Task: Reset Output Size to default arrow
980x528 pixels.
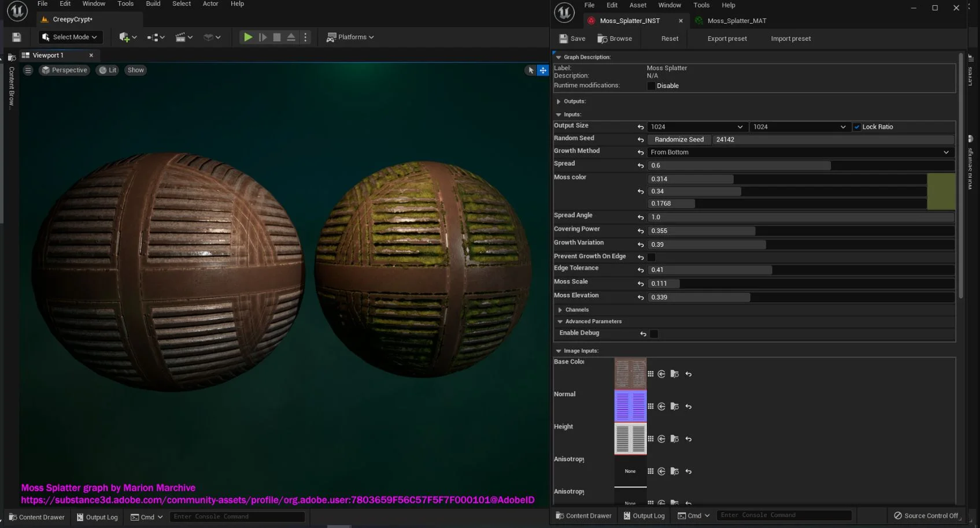Action: pyautogui.click(x=641, y=127)
